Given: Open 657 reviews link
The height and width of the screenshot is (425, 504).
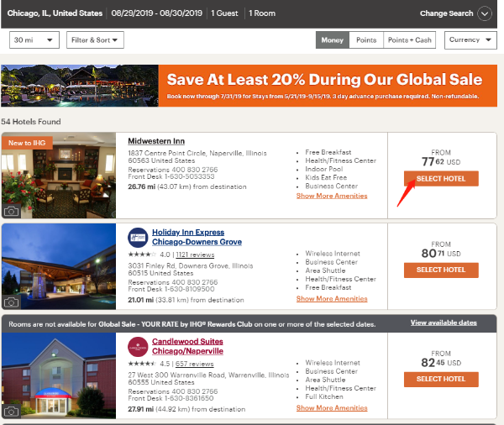Looking at the screenshot, I should coord(195,364).
